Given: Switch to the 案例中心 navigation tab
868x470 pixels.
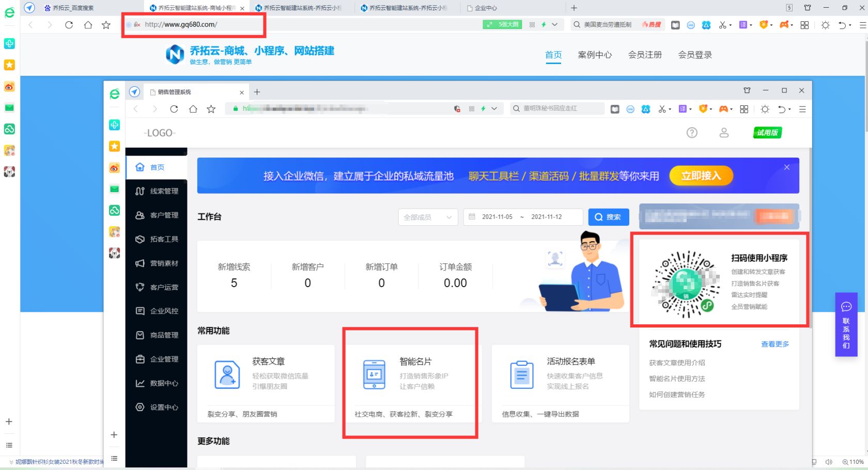Looking at the screenshot, I should pos(595,55).
